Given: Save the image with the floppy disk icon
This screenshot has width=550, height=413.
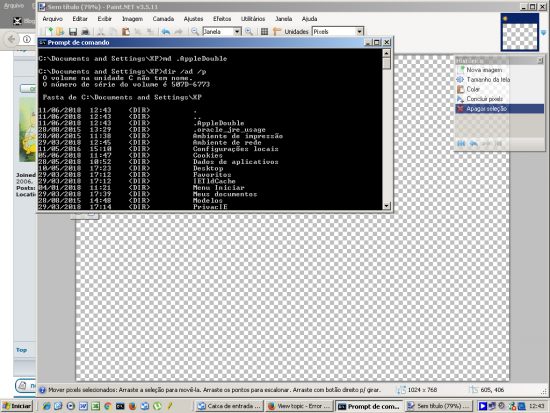Looking at the screenshot, I should click(x=73, y=32).
